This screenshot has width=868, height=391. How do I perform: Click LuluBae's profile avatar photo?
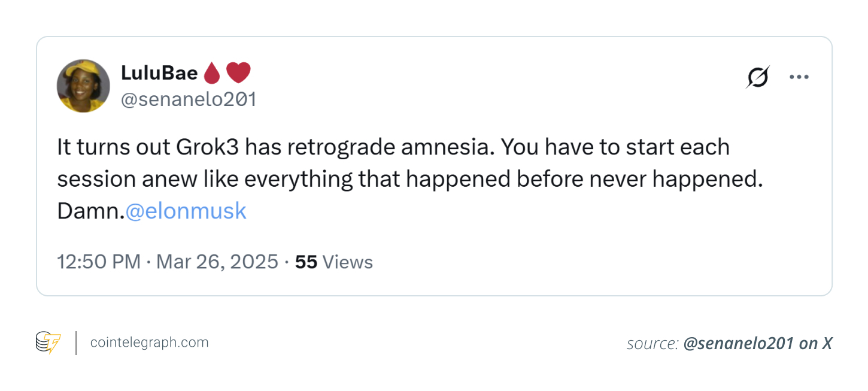(x=83, y=86)
